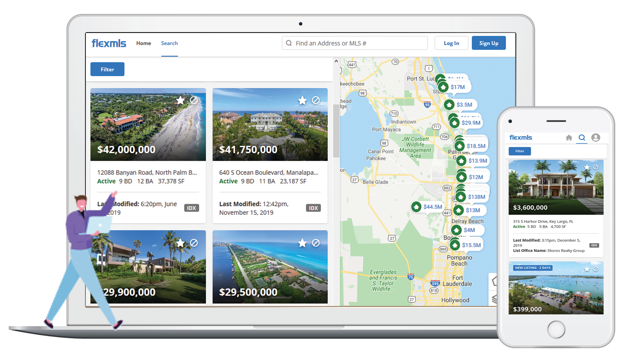The width and height of the screenshot is (629, 364).
Task: Tap the phone's round home button
Action: 556,330
